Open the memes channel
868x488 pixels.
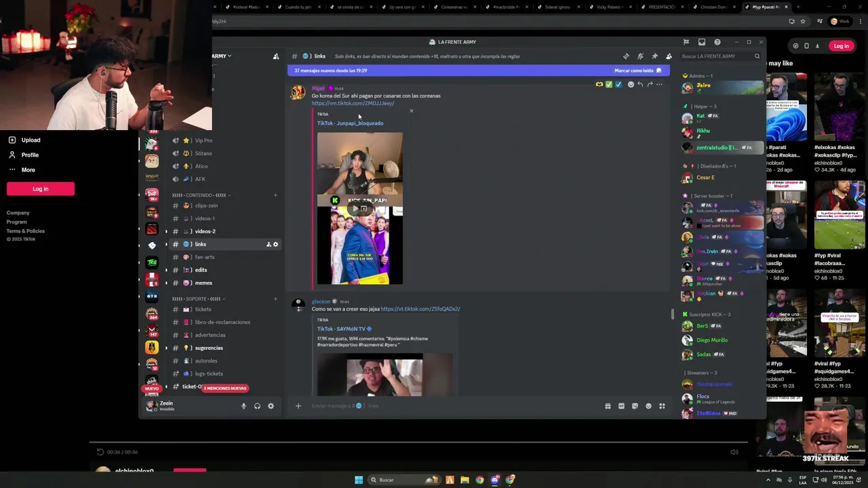pos(224,283)
